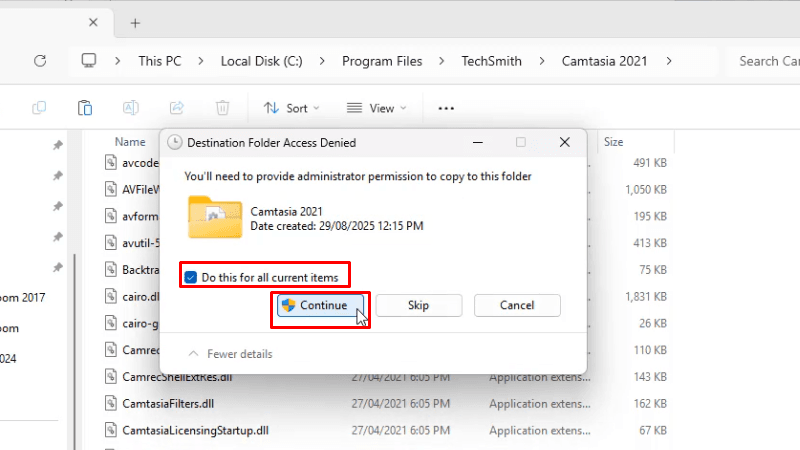800x450 pixels.
Task: Go to TechSmith breadcrumb folder
Action: (x=491, y=61)
